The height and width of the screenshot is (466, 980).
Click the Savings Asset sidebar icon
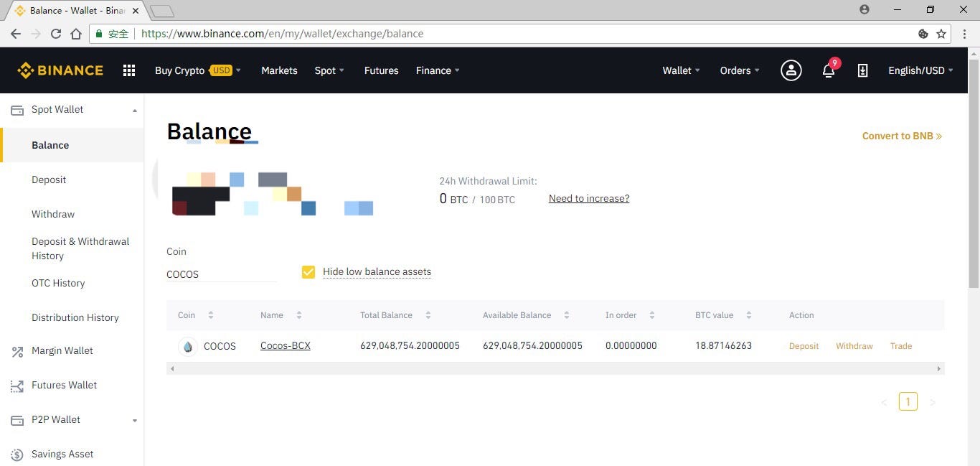point(17,455)
